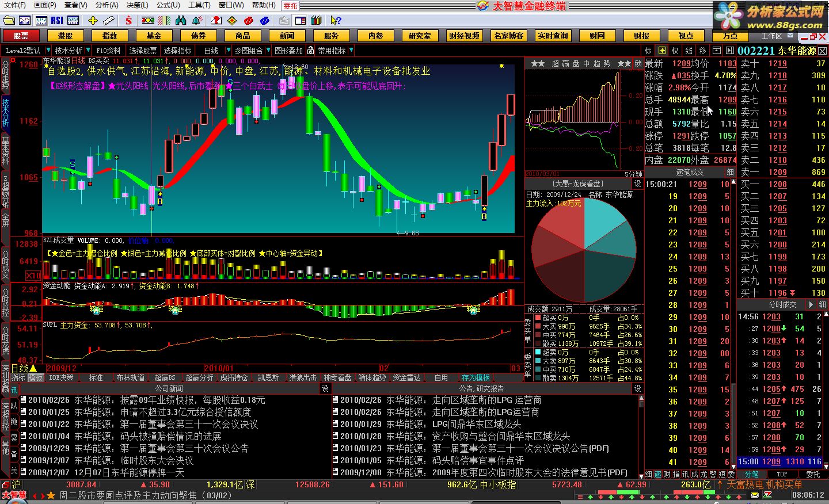This screenshot has width=829, height=504.
Task: Click the 选择股票 button
Action: pos(143,51)
